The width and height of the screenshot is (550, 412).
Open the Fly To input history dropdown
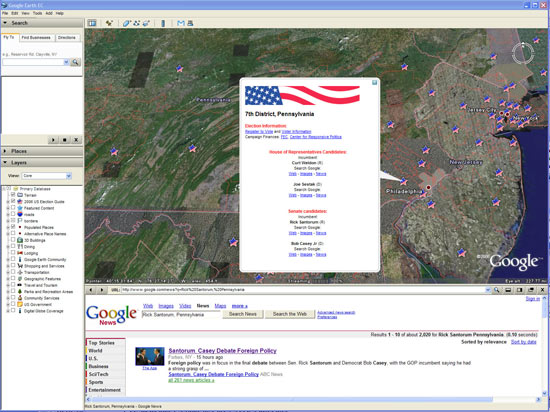click(x=66, y=62)
